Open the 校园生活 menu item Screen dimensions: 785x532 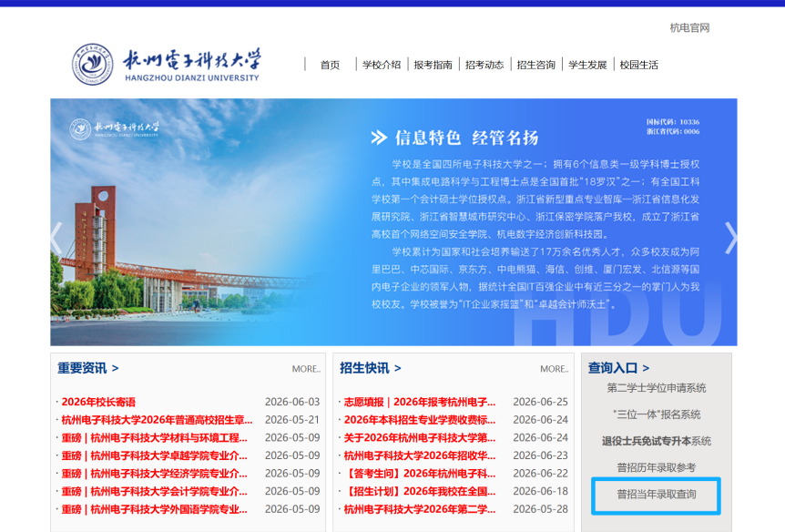[x=639, y=65]
